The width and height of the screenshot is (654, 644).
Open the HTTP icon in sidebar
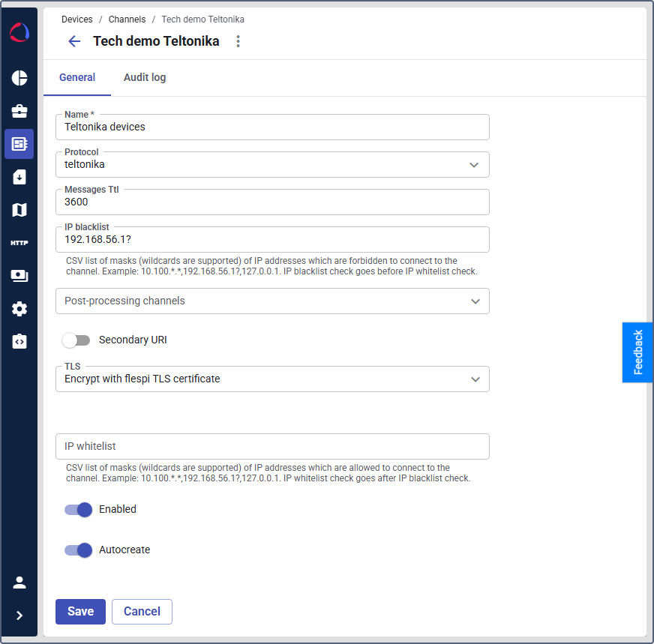[19, 243]
